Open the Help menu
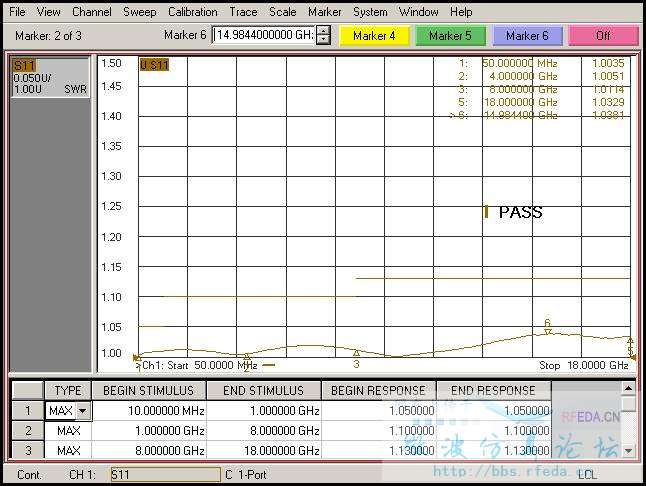Image resolution: width=646 pixels, height=486 pixels. point(461,12)
